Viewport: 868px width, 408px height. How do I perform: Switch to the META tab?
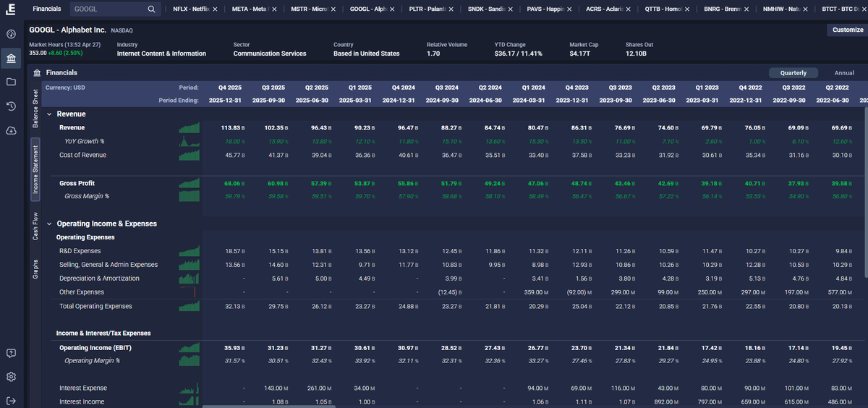[x=249, y=9]
